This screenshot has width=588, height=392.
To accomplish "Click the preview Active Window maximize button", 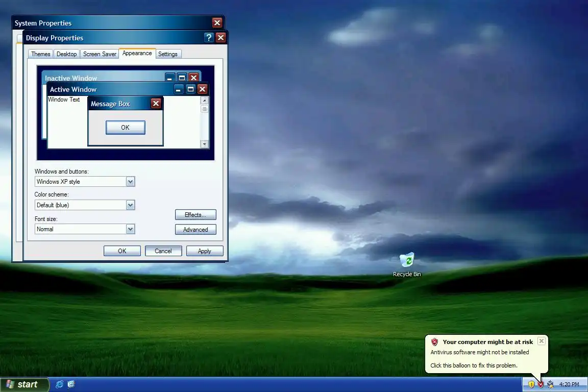I will click(190, 89).
